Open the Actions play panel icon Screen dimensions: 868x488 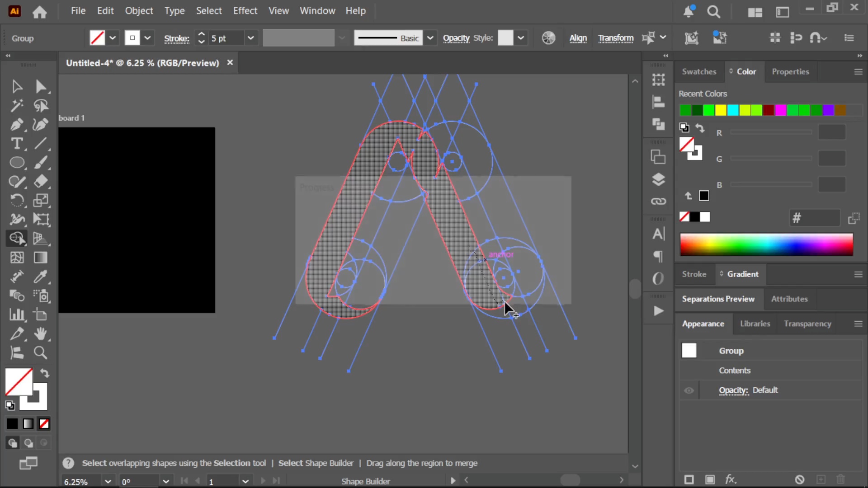658,311
